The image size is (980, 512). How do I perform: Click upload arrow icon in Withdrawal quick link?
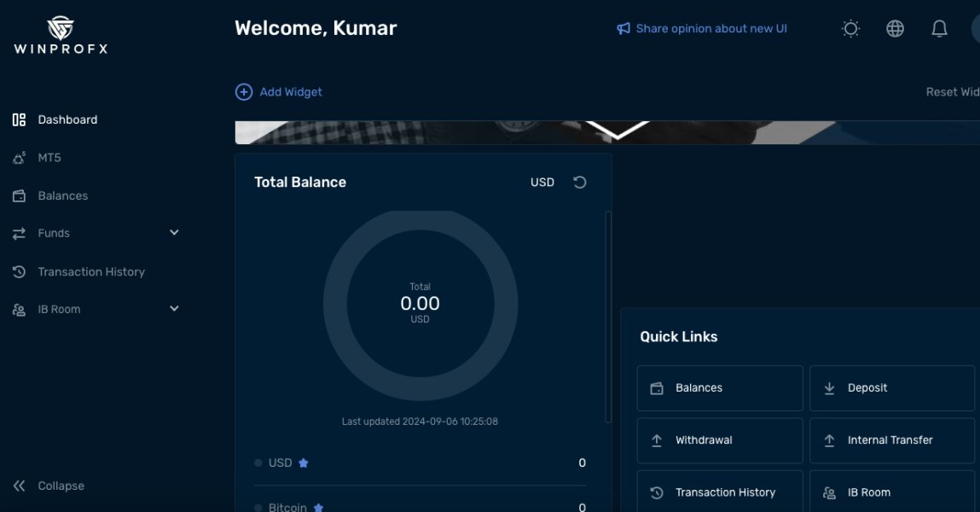click(657, 440)
